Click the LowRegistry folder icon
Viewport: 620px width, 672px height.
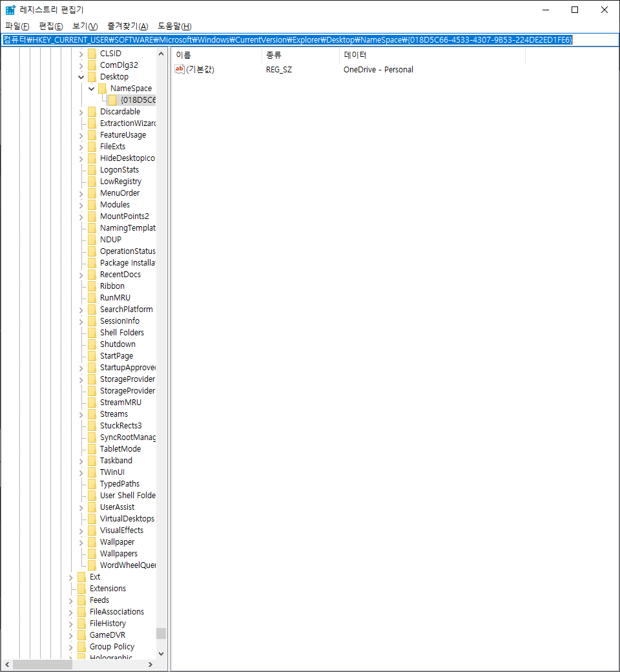(92, 182)
